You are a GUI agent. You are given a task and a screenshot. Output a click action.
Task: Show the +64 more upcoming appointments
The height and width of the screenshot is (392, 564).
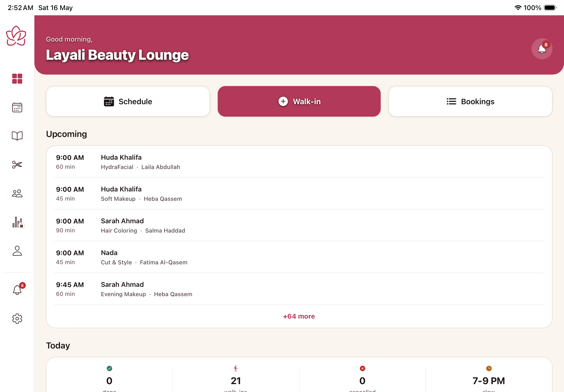[299, 316]
